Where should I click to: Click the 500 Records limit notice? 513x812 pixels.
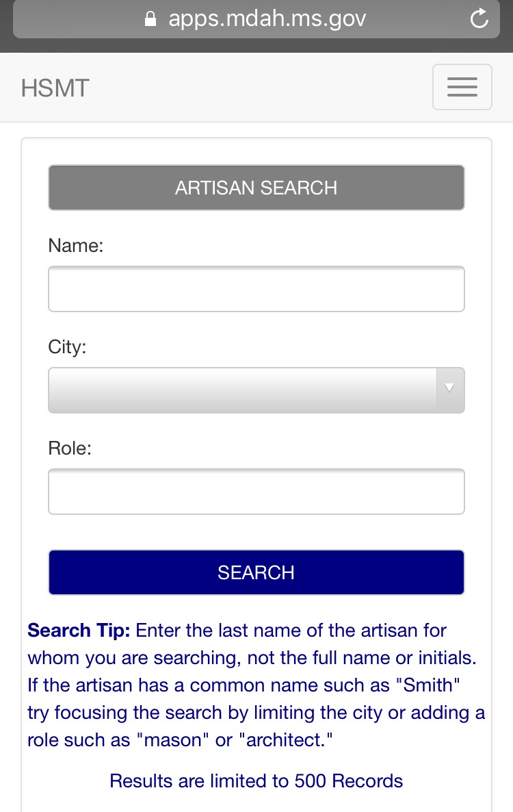[x=256, y=781]
